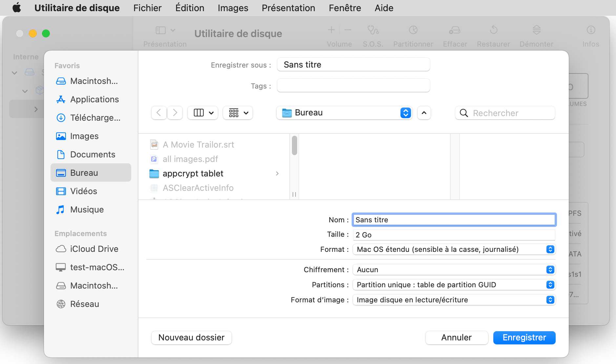Click the Enregistrer button

click(x=524, y=337)
